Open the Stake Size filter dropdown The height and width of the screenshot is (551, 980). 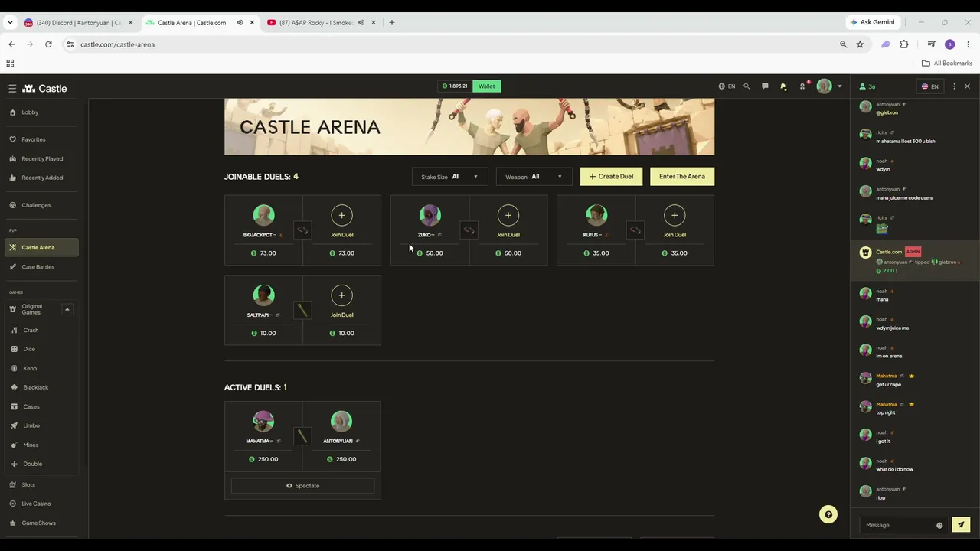(449, 177)
